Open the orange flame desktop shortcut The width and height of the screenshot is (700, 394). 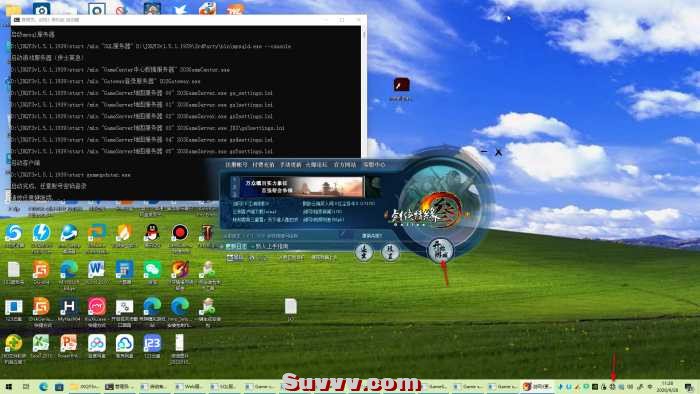124,232
